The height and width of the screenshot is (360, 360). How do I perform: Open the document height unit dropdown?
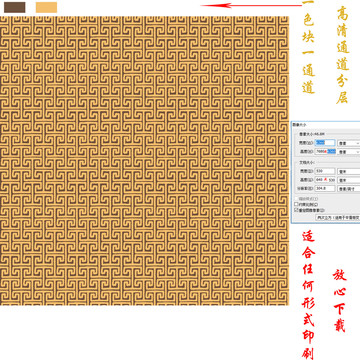pyautogui.click(x=349, y=180)
